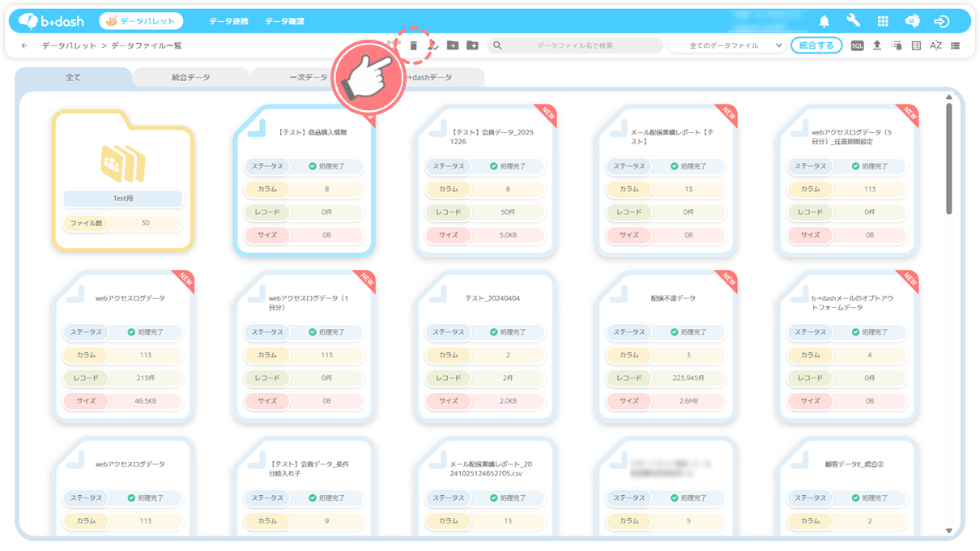Click the create new folder icon
Viewport: 980px width, 551px height.
click(472, 46)
